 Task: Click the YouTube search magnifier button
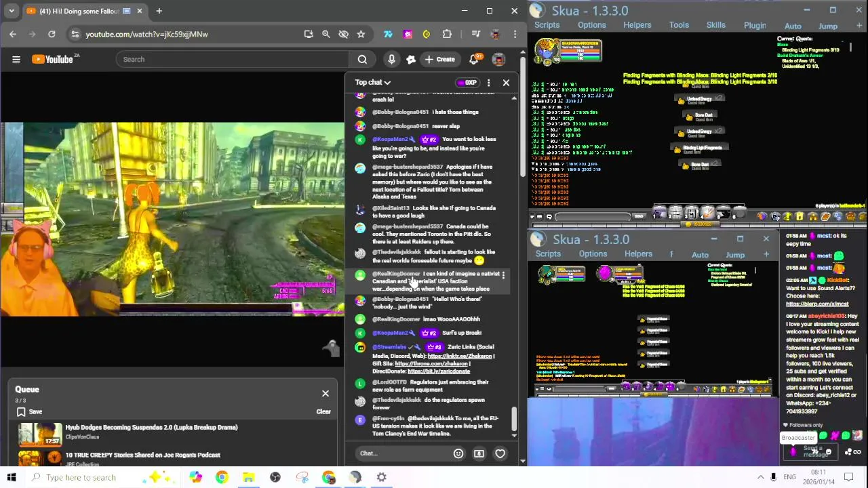(x=362, y=60)
